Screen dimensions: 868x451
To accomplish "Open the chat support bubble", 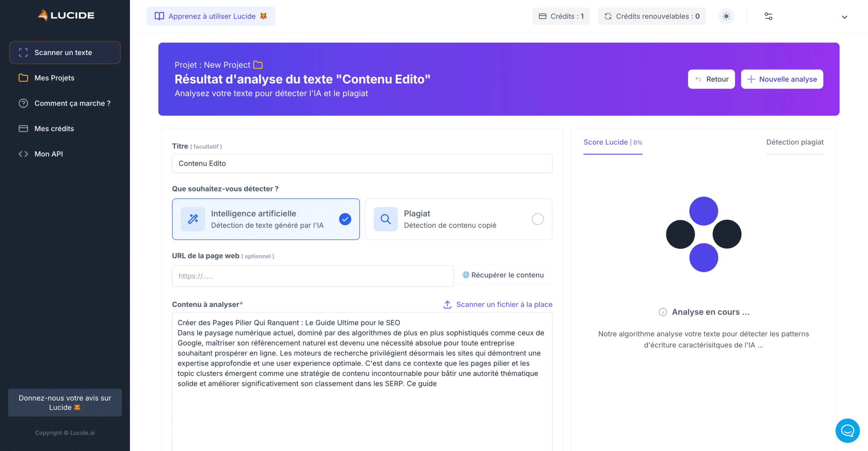I will 847,431.
